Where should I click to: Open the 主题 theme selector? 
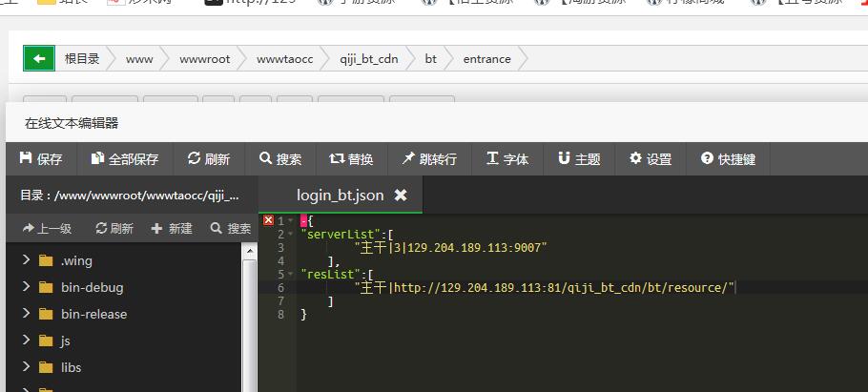pyautogui.click(x=579, y=159)
